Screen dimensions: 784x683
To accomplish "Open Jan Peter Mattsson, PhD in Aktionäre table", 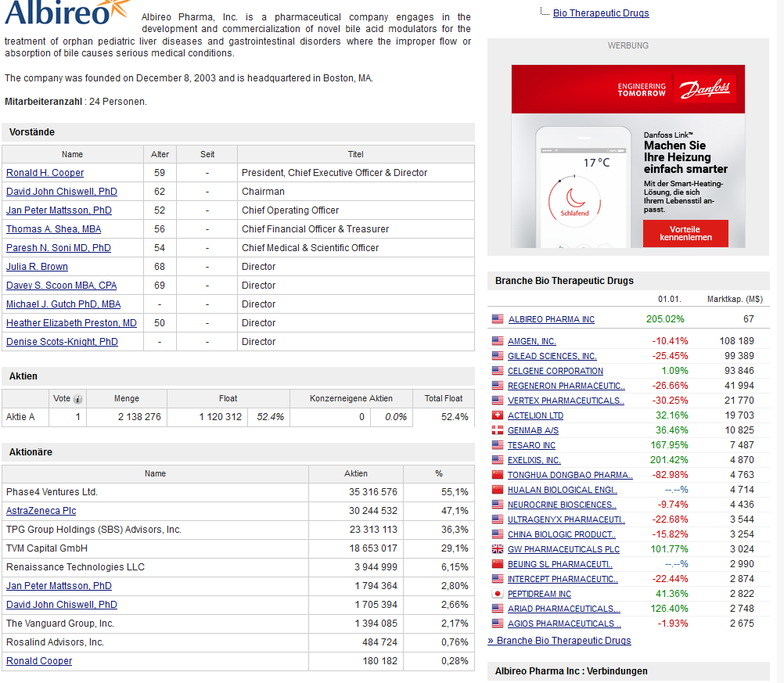I will click(59, 585).
